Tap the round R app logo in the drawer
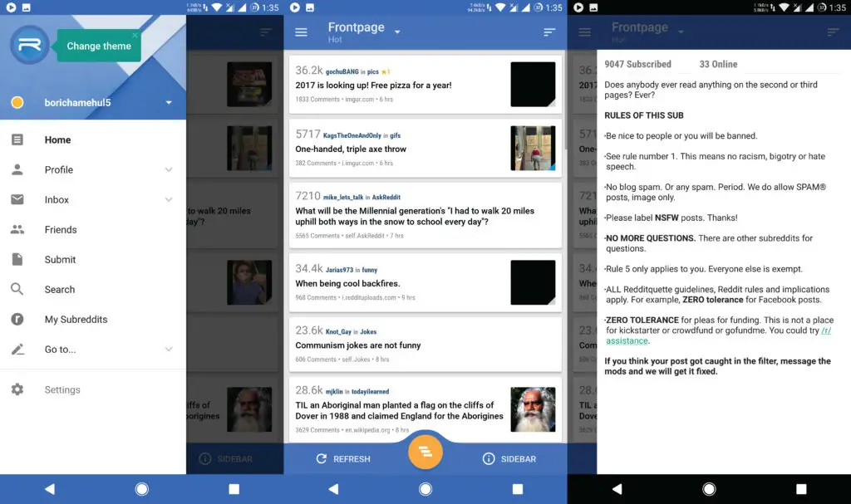Screen dimensions: 851x504 pyautogui.click(x=29, y=45)
